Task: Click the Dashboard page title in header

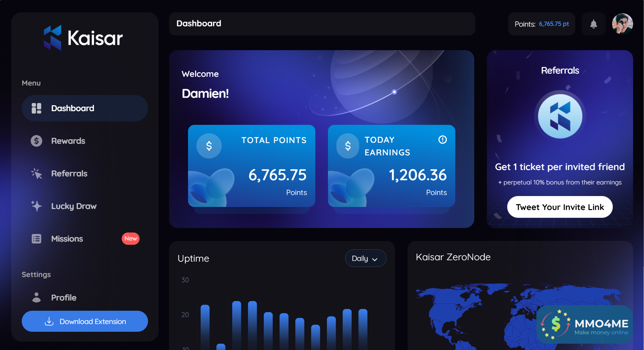Action: (x=199, y=23)
